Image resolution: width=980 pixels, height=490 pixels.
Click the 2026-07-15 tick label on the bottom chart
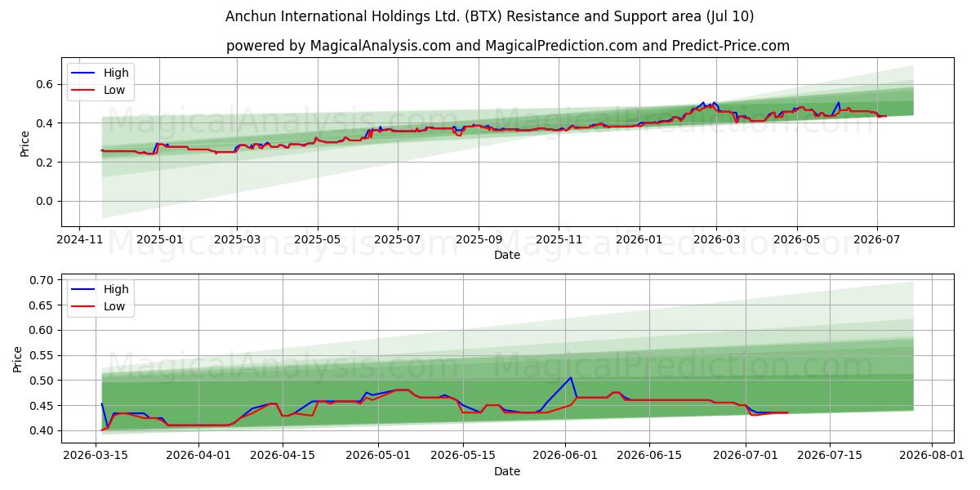[x=830, y=456]
